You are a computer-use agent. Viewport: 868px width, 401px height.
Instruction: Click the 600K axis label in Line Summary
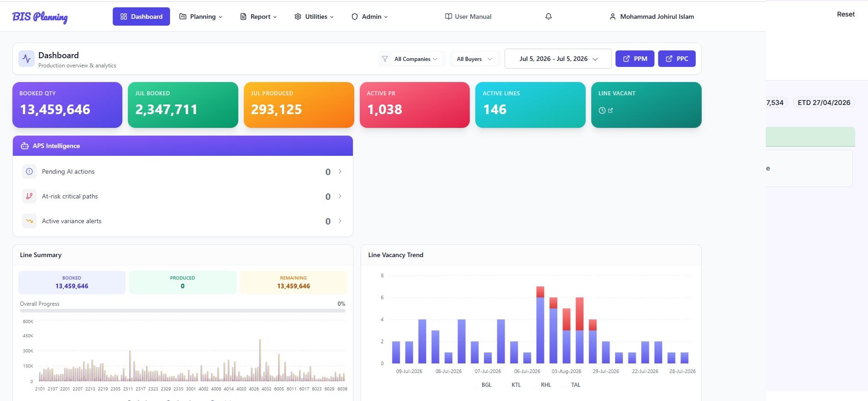[x=28, y=322]
